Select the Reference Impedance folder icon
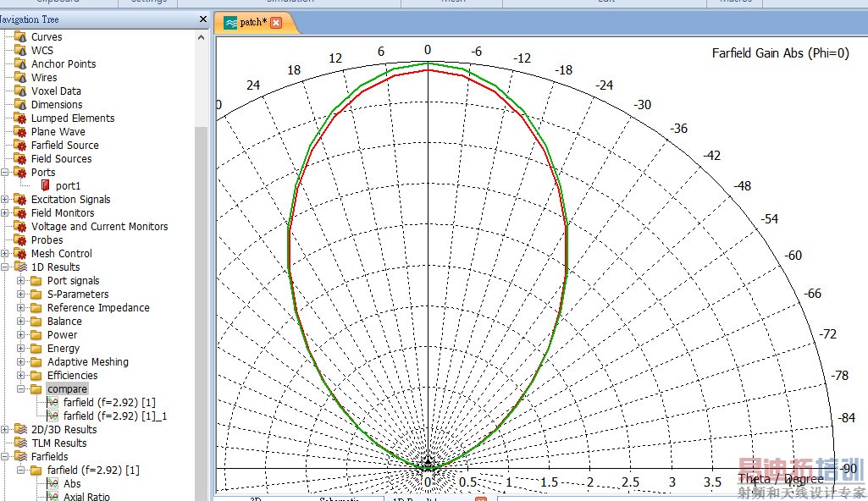This screenshot has width=868, height=501. 36,308
